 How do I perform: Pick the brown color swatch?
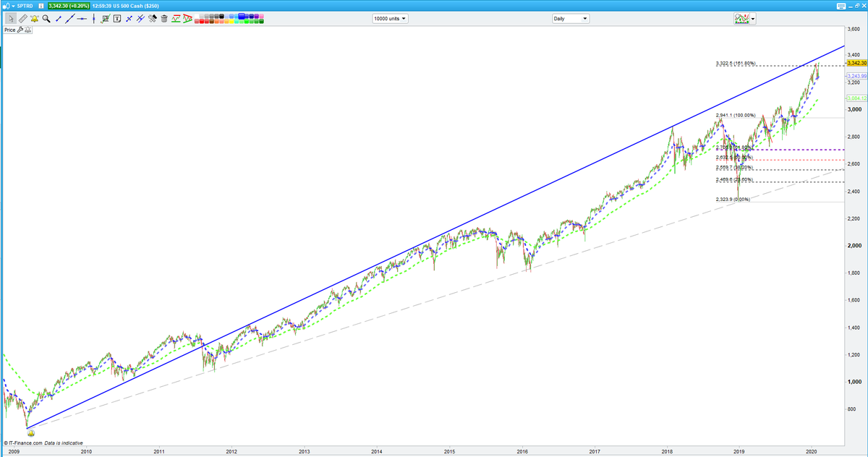tap(212, 21)
